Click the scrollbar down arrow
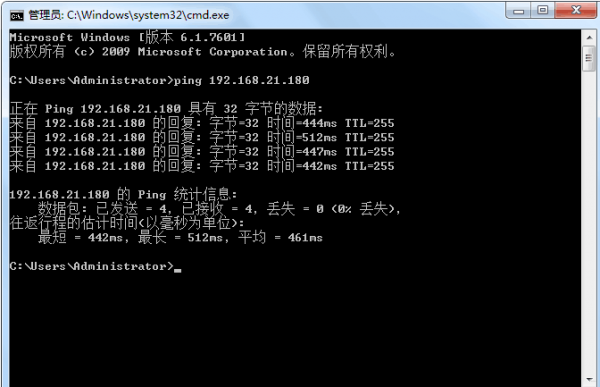 coord(589,379)
